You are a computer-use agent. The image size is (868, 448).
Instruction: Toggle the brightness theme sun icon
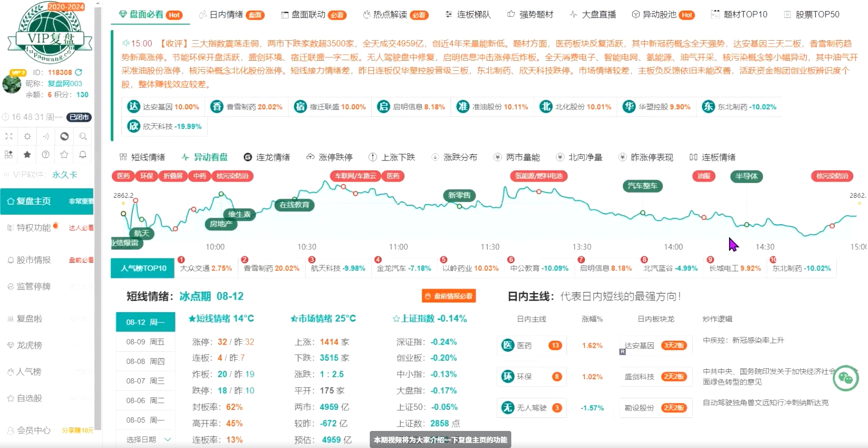28,136
